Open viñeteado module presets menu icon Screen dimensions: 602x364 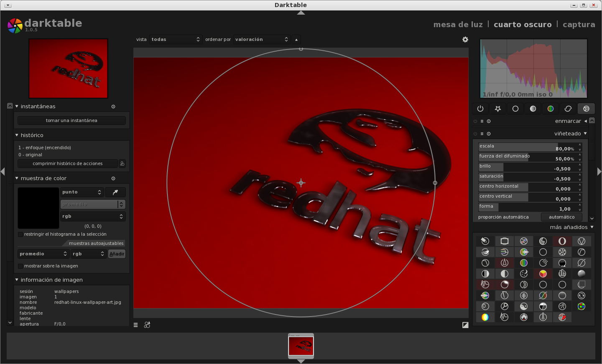pos(482,134)
